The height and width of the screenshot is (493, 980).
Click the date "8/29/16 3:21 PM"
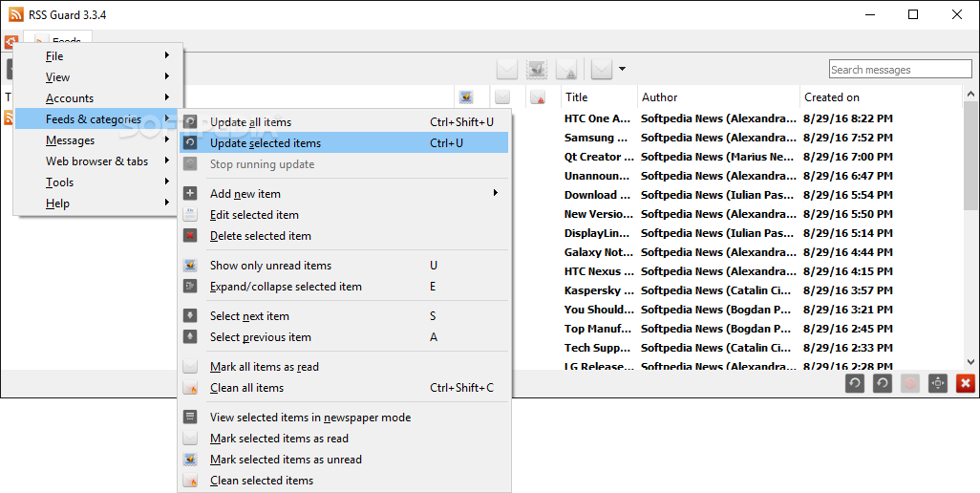pyautogui.click(x=848, y=310)
